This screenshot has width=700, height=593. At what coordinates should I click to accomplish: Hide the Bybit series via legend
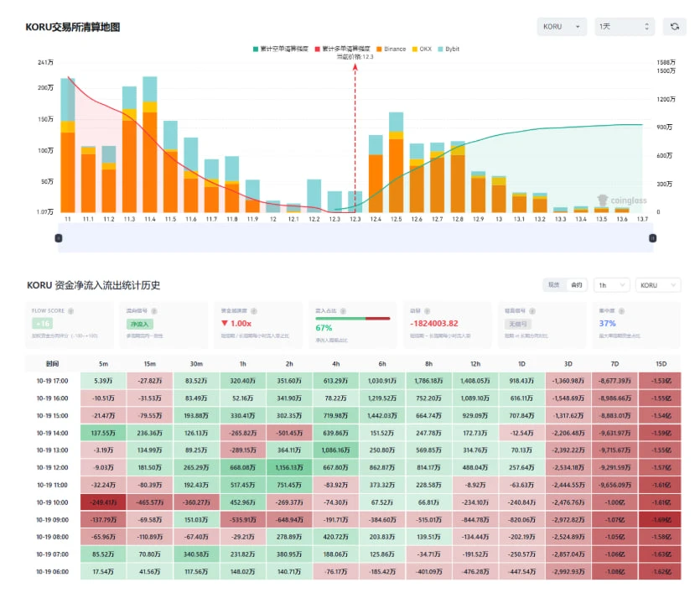pos(449,49)
